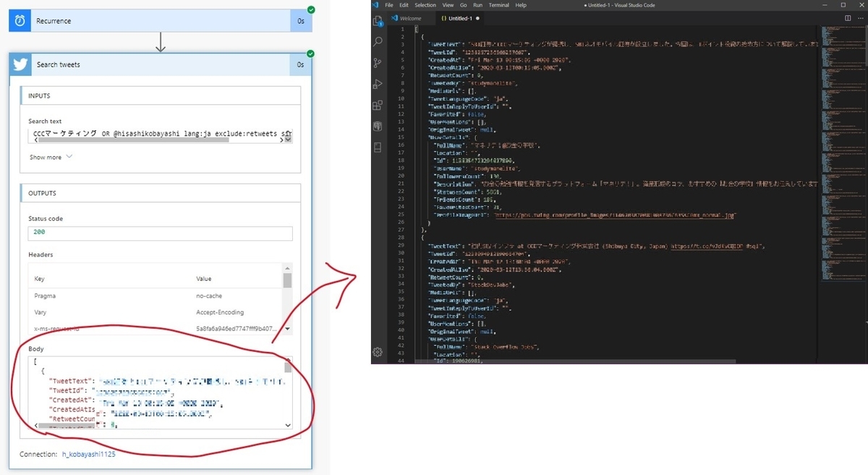Viewport: 868px width, 475px height.
Task: Open the View menu in VS Code
Action: 448,5
